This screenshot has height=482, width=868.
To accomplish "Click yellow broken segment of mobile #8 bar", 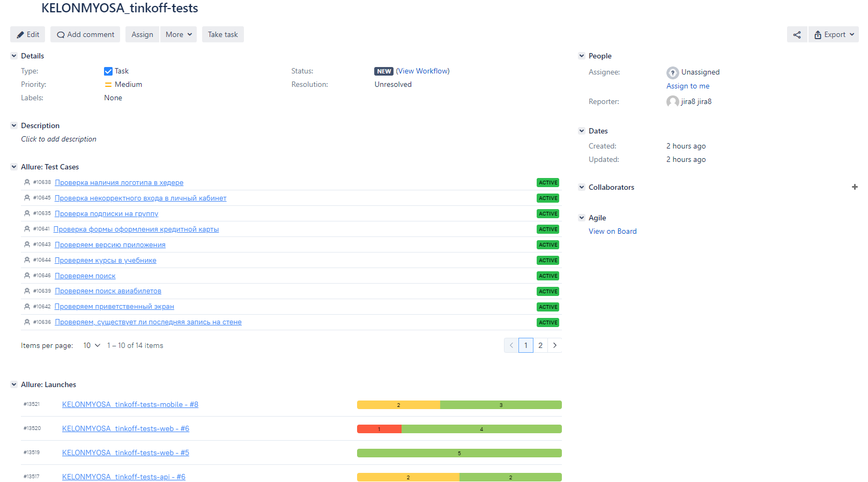I will 398,405.
